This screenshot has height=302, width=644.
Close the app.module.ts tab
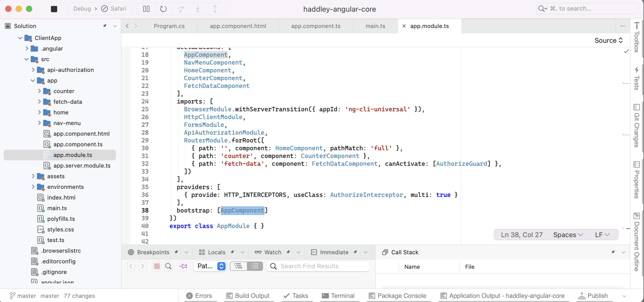pos(404,26)
